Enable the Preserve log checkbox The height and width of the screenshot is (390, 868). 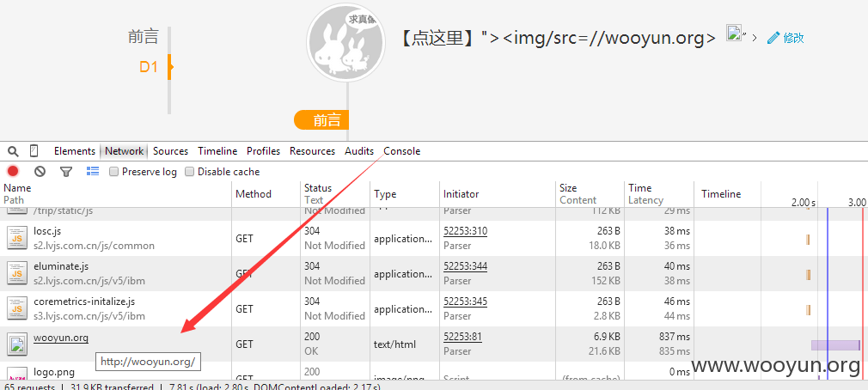point(113,172)
